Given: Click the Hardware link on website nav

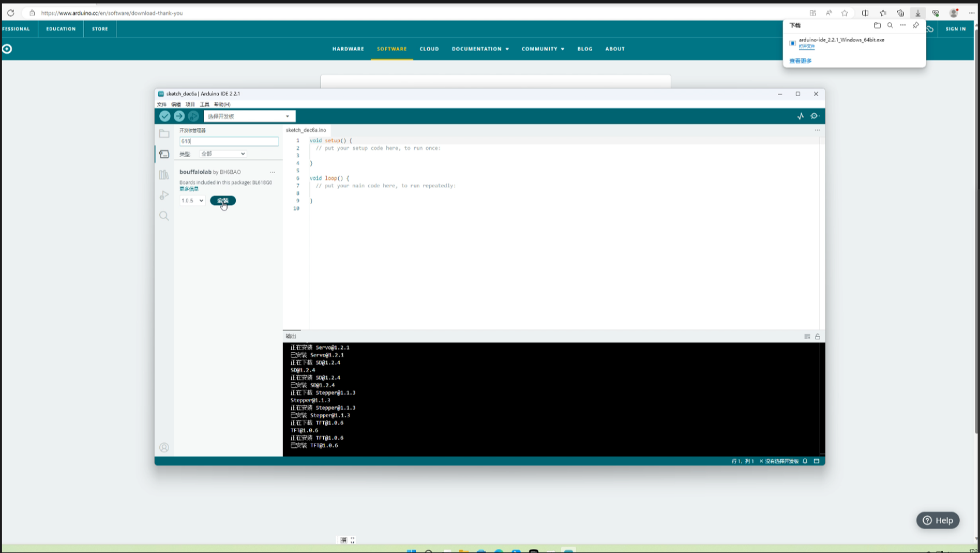Looking at the screenshot, I should (348, 49).
